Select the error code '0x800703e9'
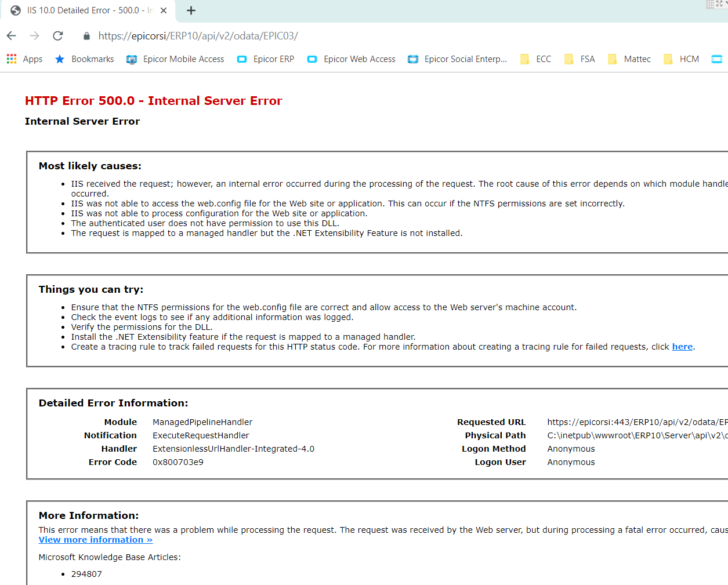This screenshot has width=728, height=585. [x=178, y=462]
